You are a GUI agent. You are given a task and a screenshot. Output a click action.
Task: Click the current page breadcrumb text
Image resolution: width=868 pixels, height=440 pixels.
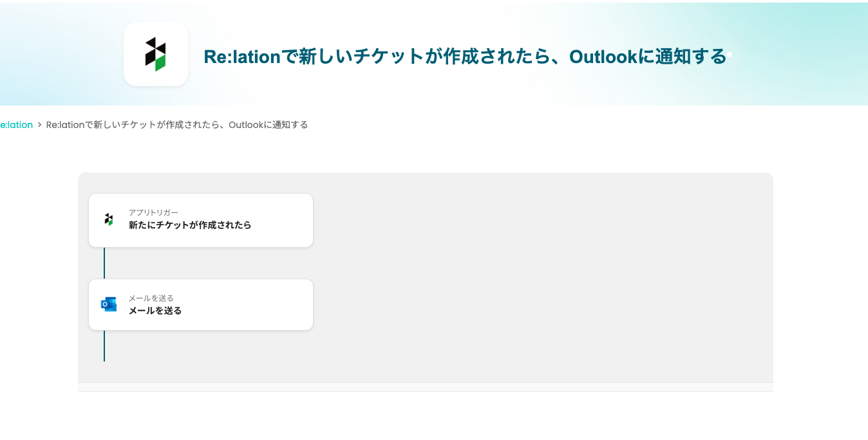tap(177, 125)
